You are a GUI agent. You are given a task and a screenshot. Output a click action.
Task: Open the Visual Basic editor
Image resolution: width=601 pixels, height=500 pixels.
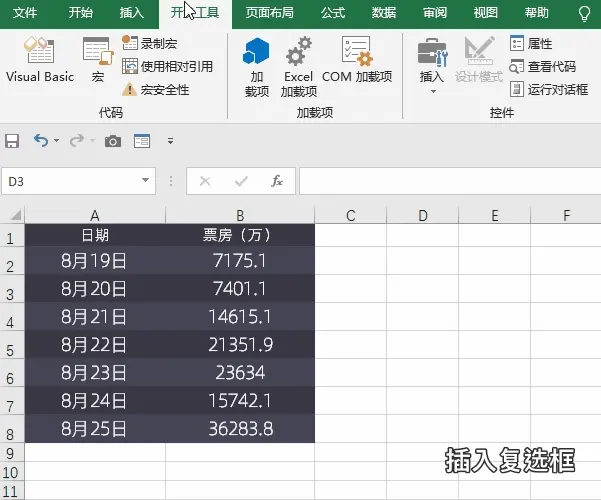40,60
